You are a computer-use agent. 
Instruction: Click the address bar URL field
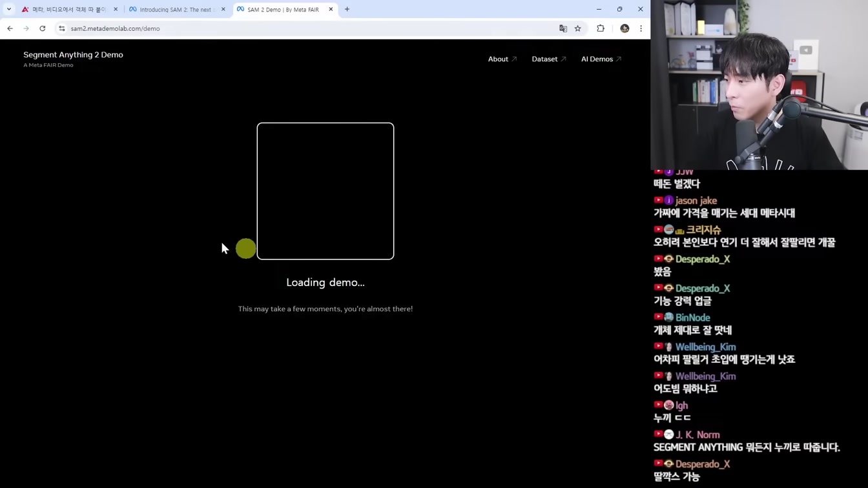pos(310,28)
